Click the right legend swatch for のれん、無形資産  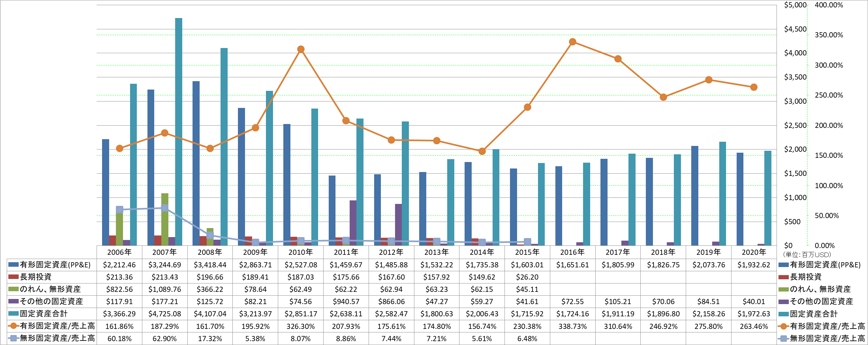(x=784, y=289)
